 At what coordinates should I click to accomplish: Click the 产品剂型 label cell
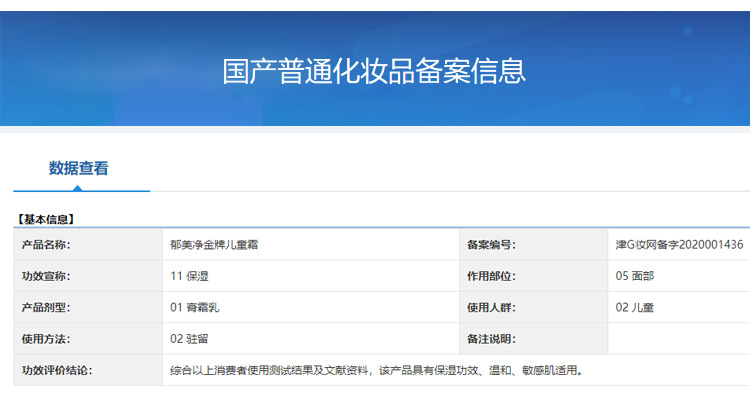tap(88, 308)
